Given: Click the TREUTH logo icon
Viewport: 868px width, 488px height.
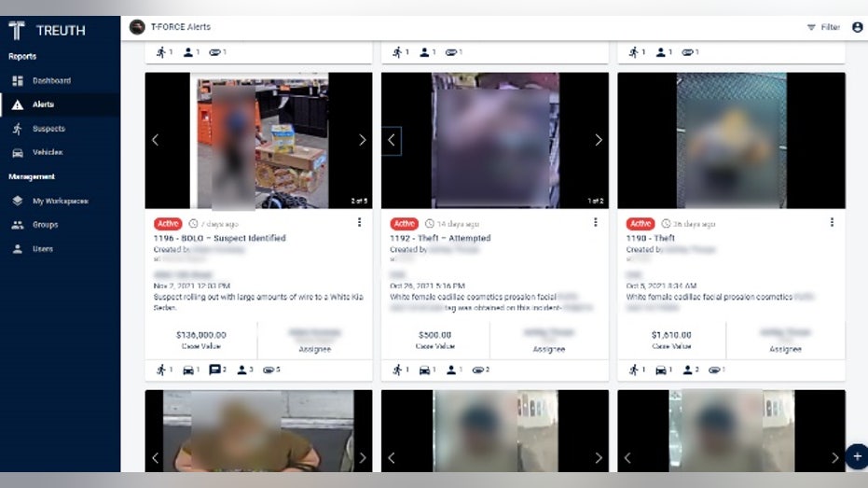Looking at the screenshot, I should coord(17,31).
